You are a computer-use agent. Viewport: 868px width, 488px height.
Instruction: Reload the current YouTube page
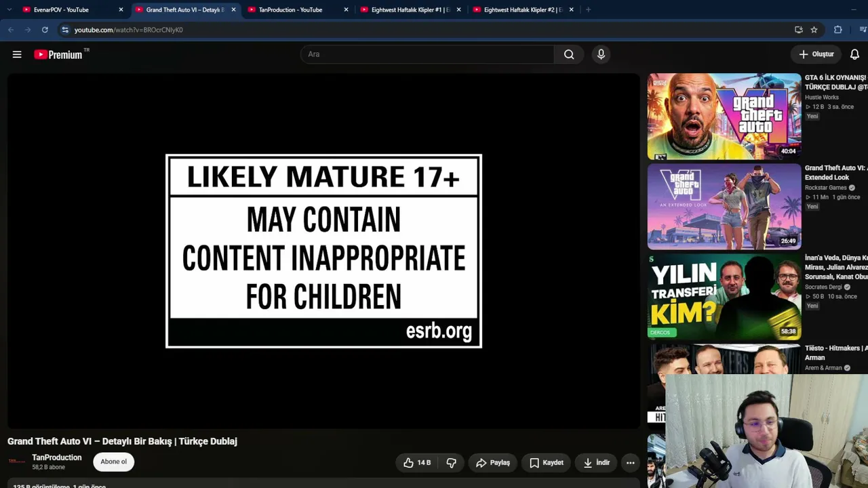[45, 30]
